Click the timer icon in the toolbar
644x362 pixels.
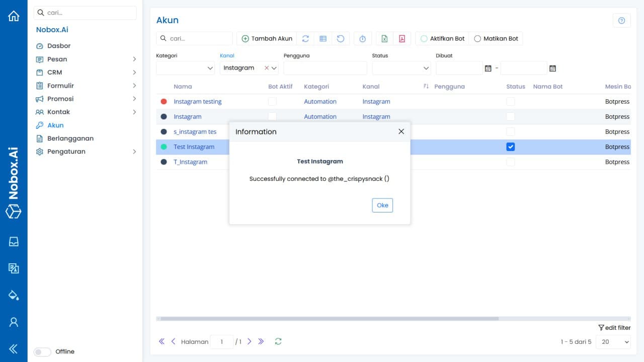[362, 38]
